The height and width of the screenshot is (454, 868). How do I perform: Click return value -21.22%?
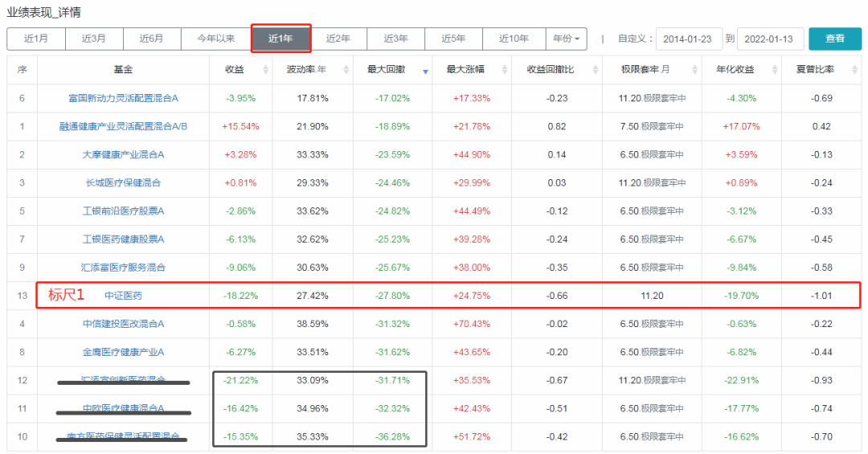[x=241, y=380]
